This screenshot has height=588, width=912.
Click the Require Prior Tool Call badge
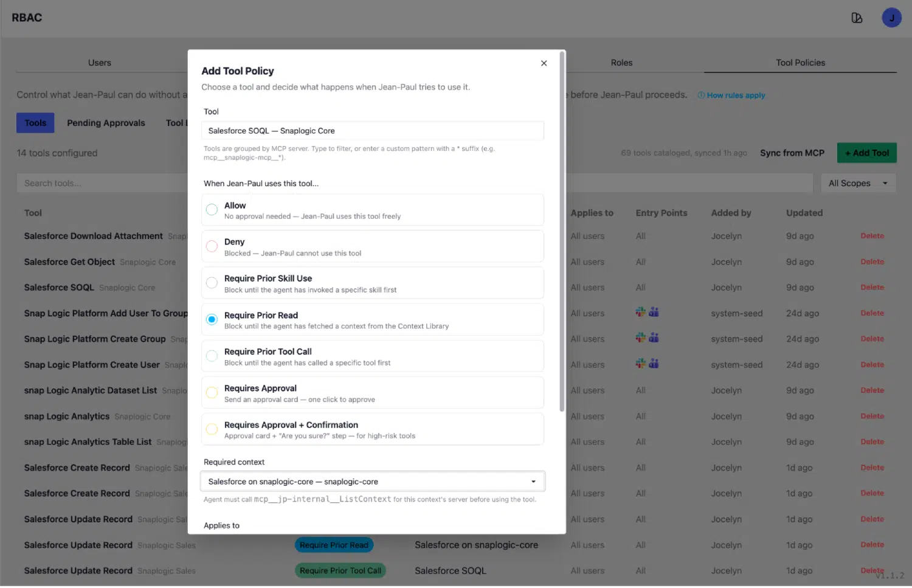[340, 571]
